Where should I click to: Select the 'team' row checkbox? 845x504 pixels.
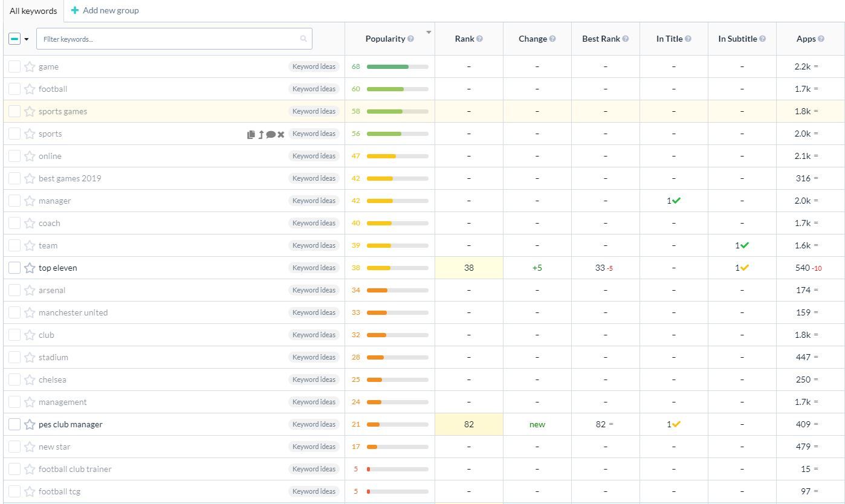click(x=15, y=245)
